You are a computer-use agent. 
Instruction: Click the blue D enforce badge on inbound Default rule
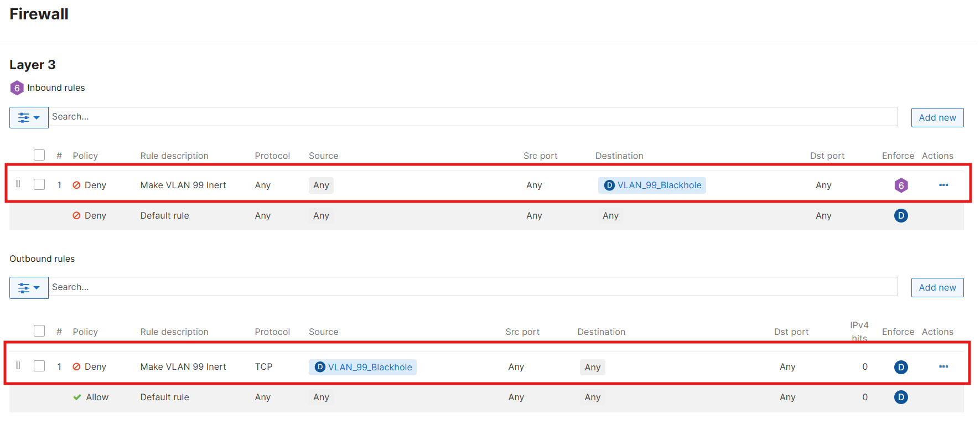click(901, 216)
